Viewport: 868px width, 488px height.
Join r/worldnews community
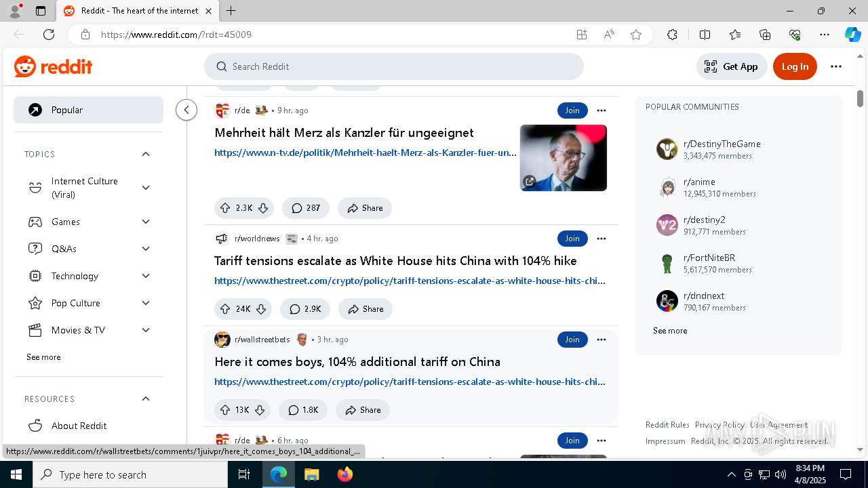(572, 239)
